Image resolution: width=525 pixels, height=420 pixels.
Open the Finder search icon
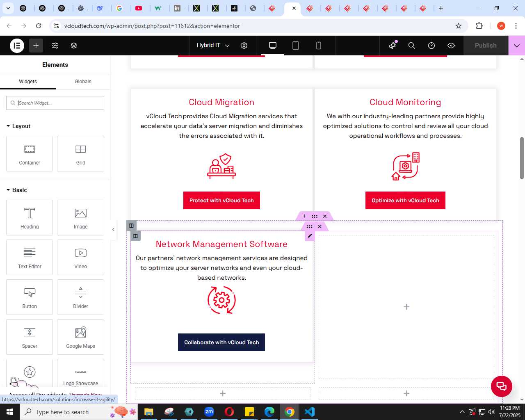point(412,46)
